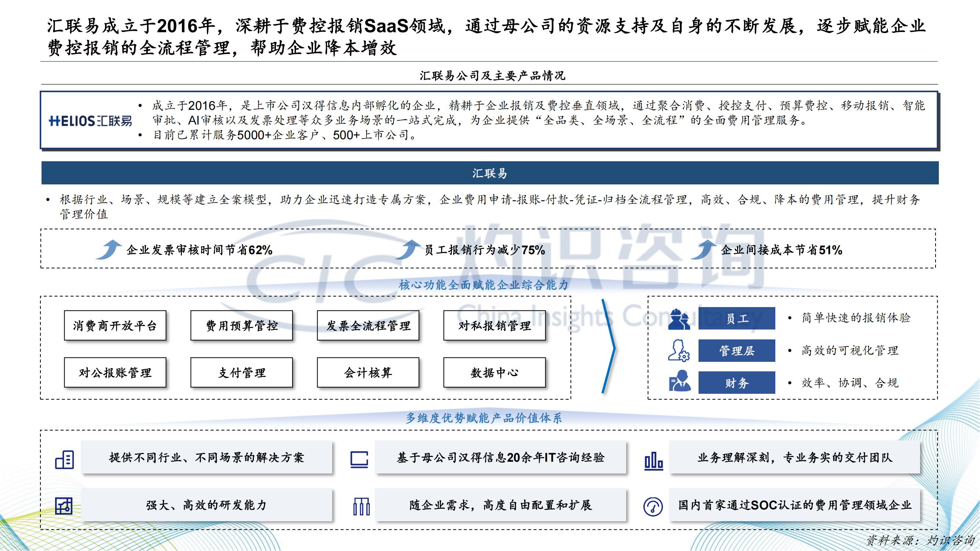Click the 强大、高效的研发能力 card
The height and width of the screenshot is (551, 980).
207,505
